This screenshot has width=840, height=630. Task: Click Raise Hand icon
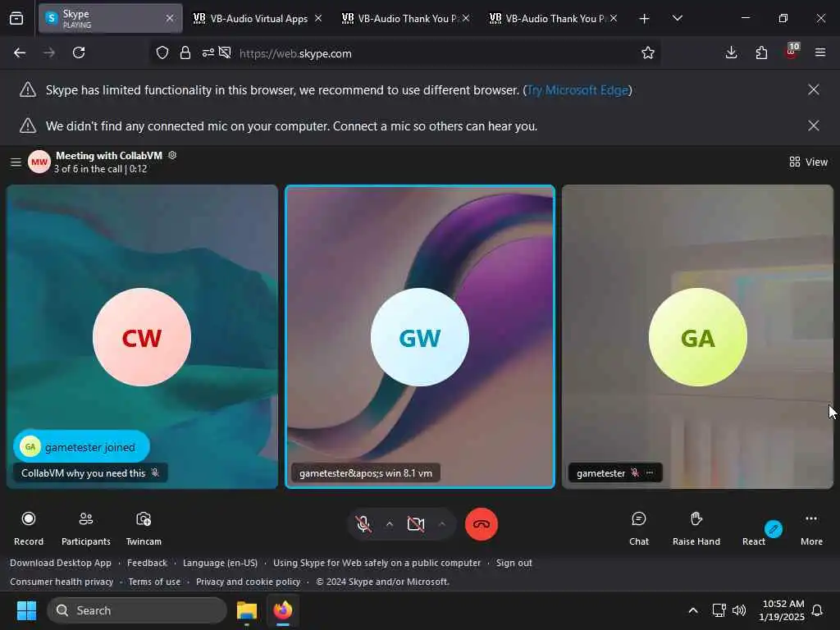(696, 518)
